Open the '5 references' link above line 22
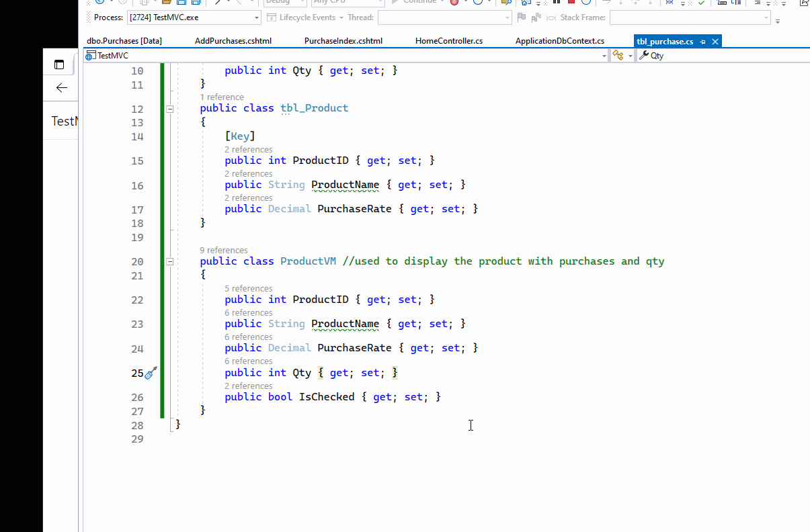The width and height of the screenshot is (810, 532). (249, 289)
